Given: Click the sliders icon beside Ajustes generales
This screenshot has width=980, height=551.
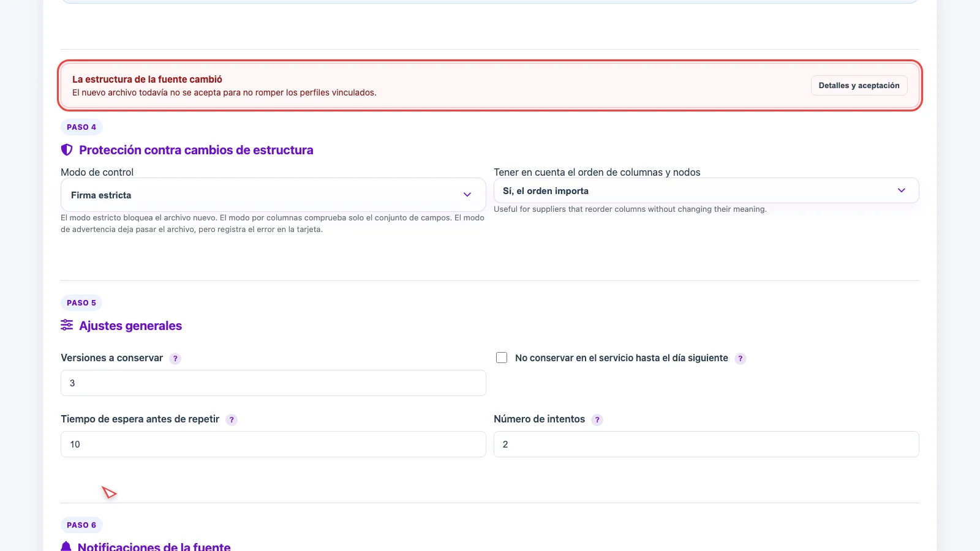Looking at the screenshot, I should pos(67,325).
